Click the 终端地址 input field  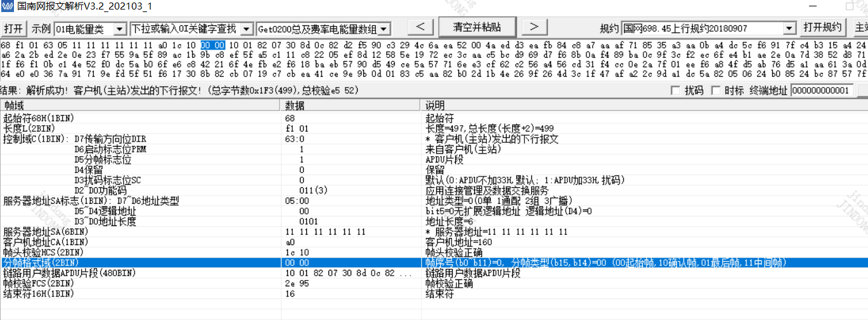(x=822, y=91)
